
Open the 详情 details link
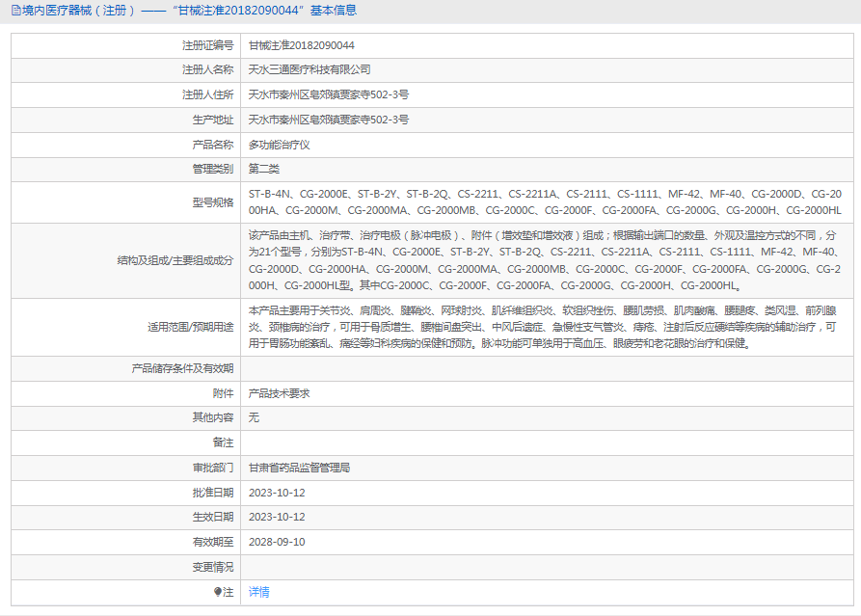[x=258, y=592]
